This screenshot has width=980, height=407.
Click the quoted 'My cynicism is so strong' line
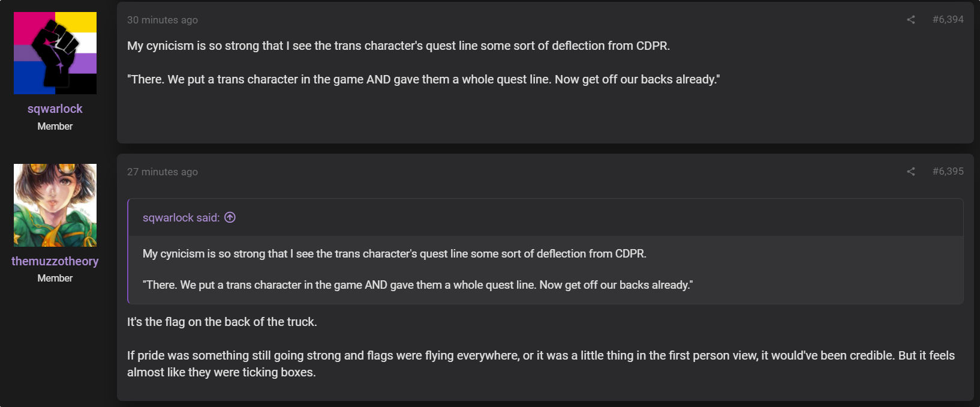[x=395, y=253]
